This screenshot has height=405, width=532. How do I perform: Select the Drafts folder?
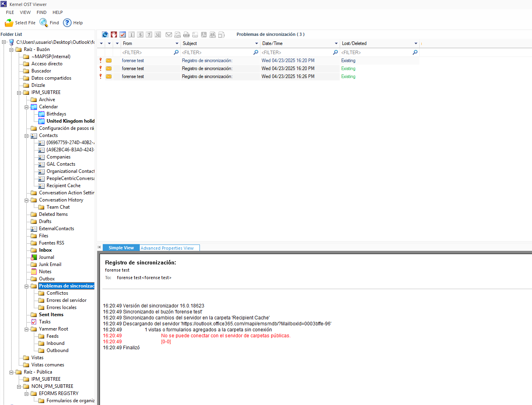[x=45, y=221]
